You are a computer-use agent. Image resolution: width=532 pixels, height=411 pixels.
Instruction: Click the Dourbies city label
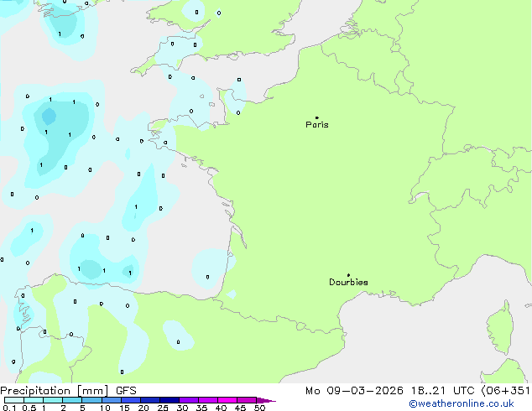click(x=348, y=282)
